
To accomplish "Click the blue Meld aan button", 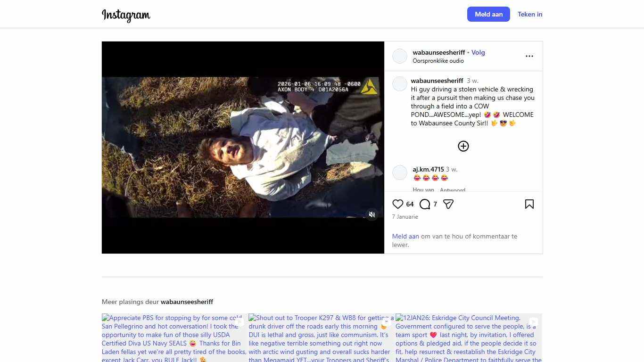I will 488,14.
